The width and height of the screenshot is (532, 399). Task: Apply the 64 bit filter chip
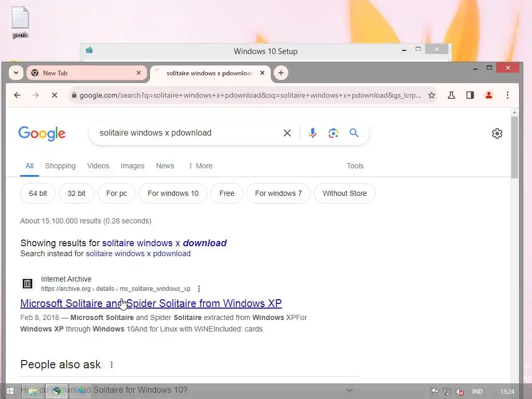(x=37, y=193)
